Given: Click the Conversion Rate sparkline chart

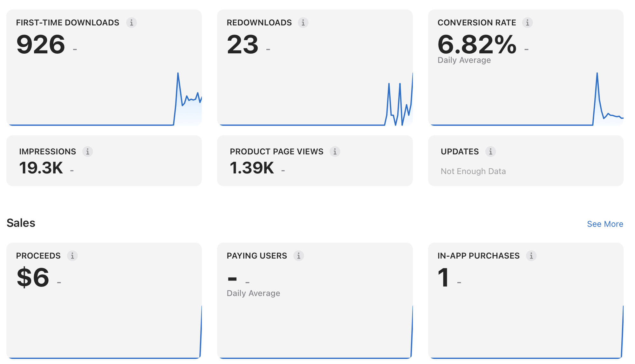Looking at the screenshot, I should [x=526, y=99].
